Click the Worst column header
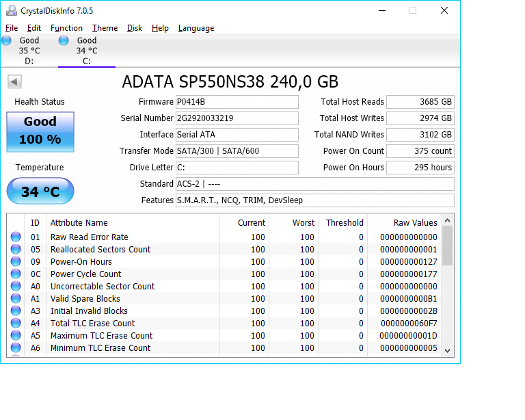The height and width of the screenshot is (420, 525). 294,223
